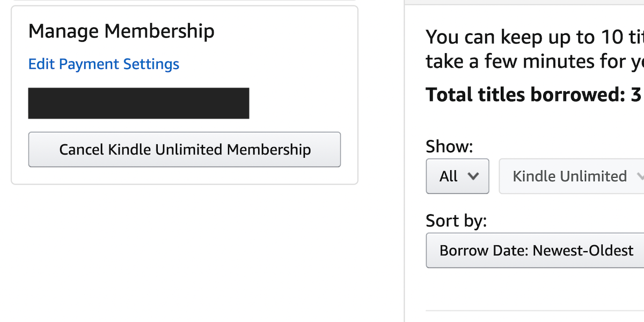Viewport: 644px width, 322px height.
Task: Click the "Kindle Unlimited" text in filter dropdown
Action: [569, 176]
